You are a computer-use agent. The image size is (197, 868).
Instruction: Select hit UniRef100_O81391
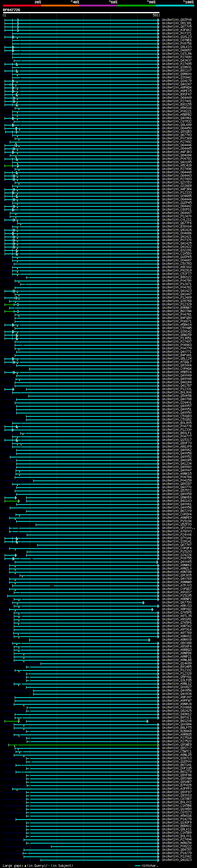click(177, 23)
